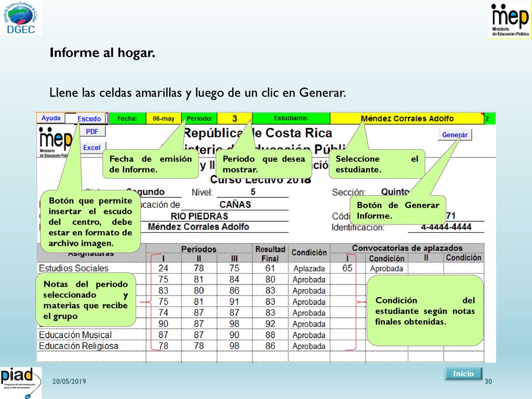Click Sección value Quinto
The height and width of the screenshot is (399, 532).
coord(395,192)
